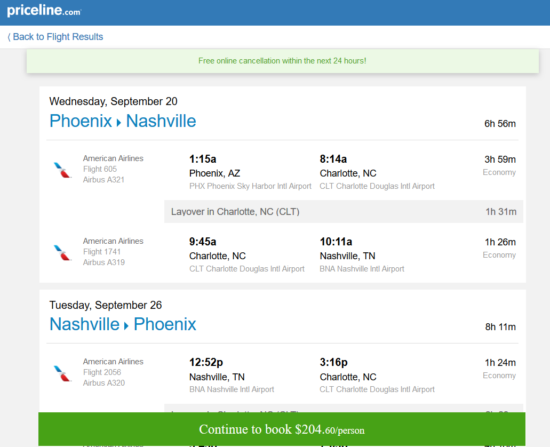Click the Nashville to Phoenix route heading
Screen dimensions: 550x447
pyautogui.click(x=123, y=324)
